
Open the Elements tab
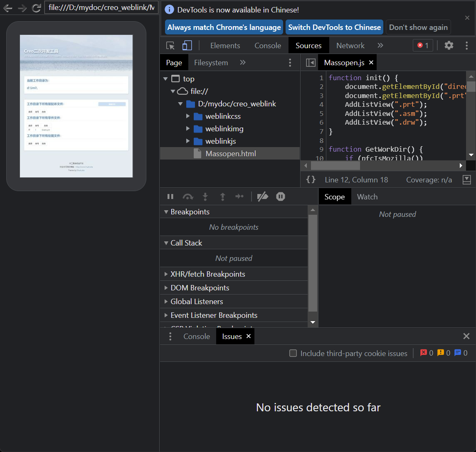[225, 46]
